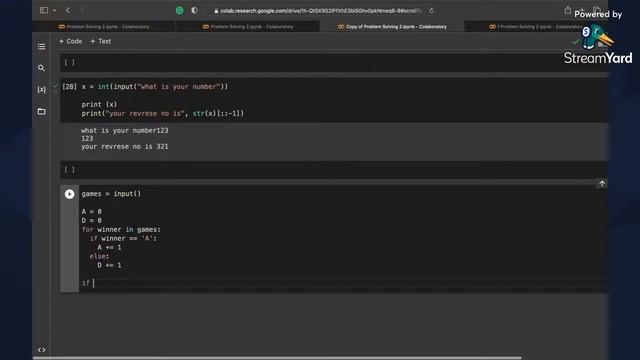The width and height of the screenshot is (640, 360).
Task: Reload the page with the refresh icon
Action: [x=431, y=11]
